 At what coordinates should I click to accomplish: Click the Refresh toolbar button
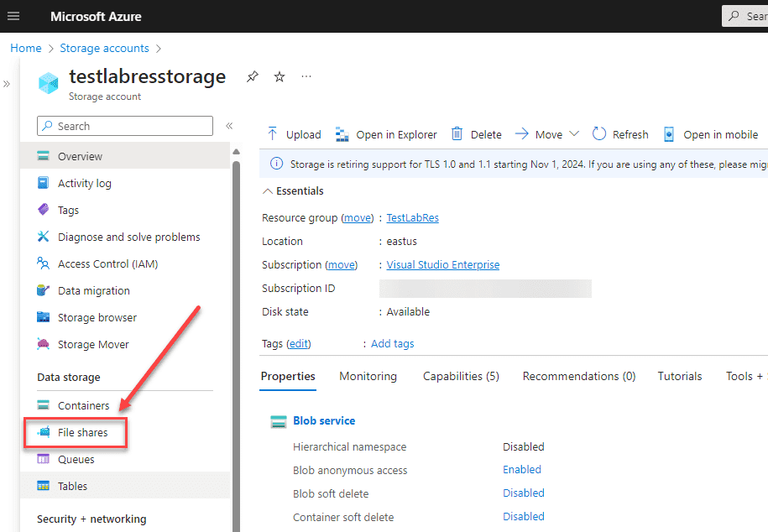[x=620, y=133]
